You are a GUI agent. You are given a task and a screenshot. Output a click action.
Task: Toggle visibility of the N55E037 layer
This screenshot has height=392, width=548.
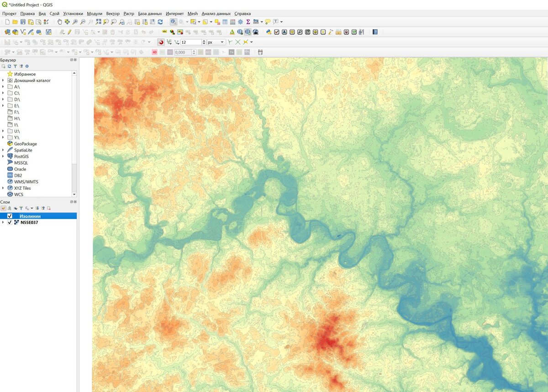coord(10,222)
